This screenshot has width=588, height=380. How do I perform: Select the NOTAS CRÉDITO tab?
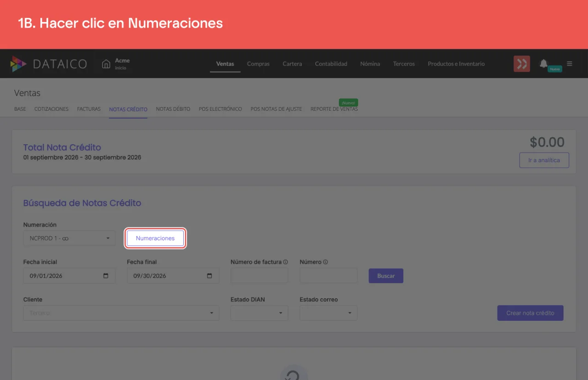click(x=128, y=109)
